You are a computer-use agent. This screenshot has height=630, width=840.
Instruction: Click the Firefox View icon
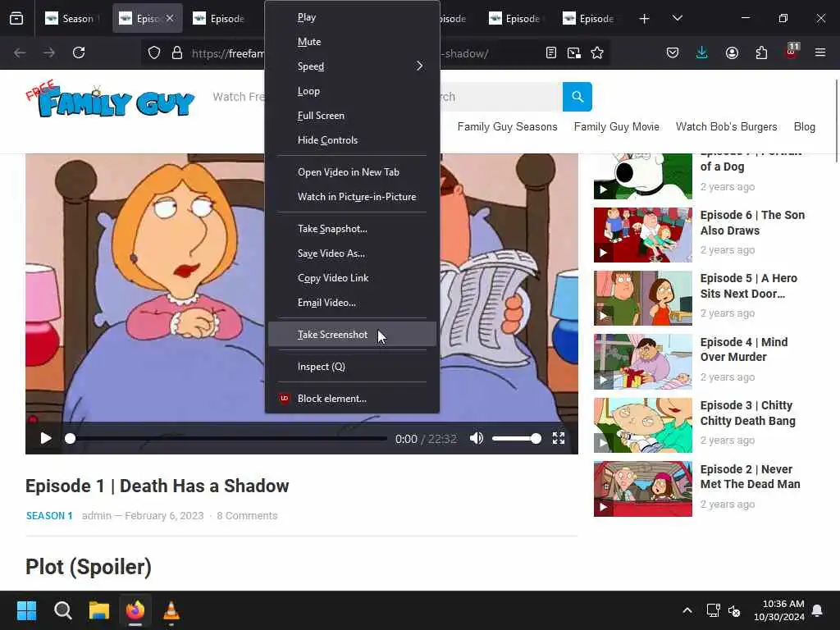click(x=16, y=18)
